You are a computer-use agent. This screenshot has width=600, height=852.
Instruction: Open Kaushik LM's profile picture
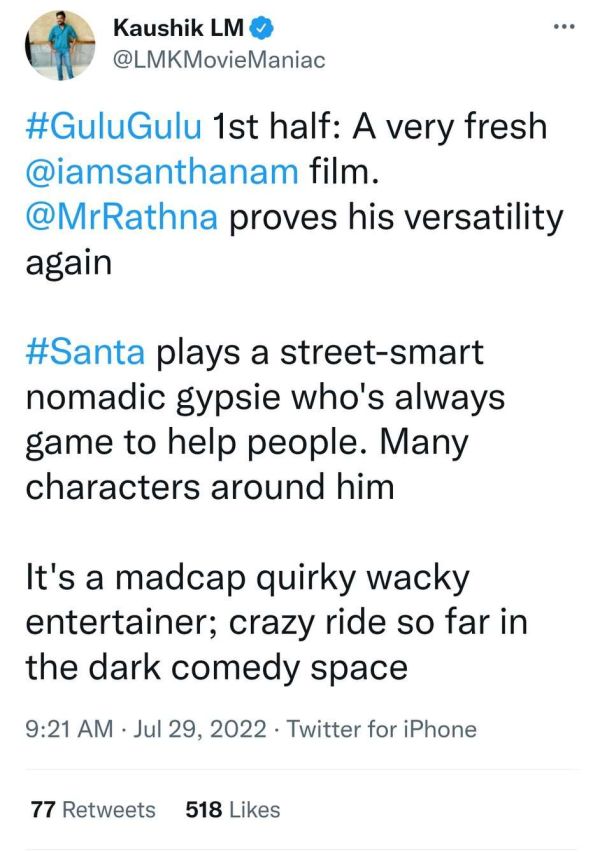pyautogui.click(x=60, y=45)
